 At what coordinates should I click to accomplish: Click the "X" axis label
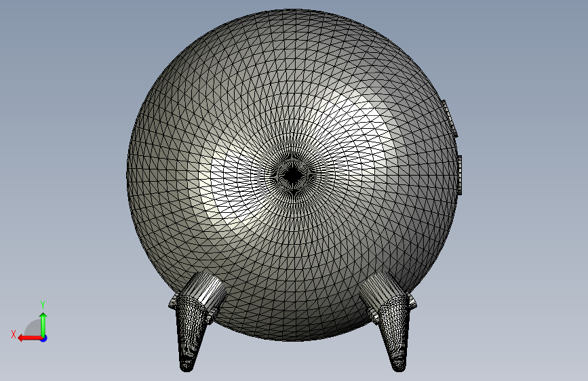(x=14, y=334)
